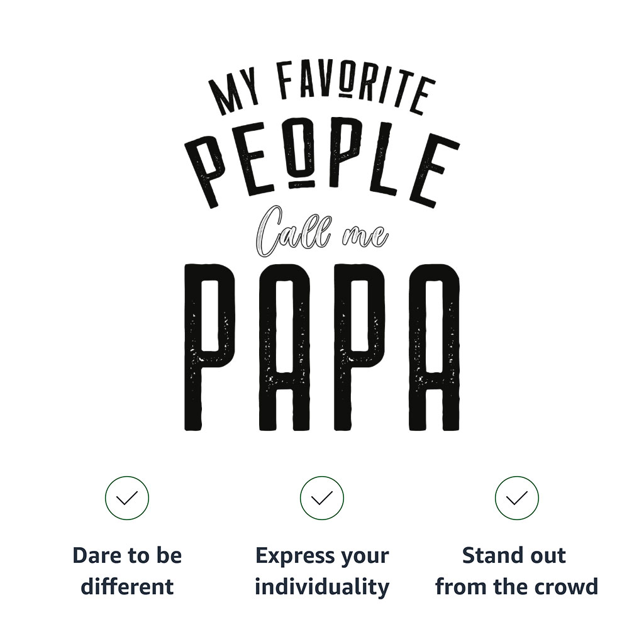Screen dimensions: 644x644
Task: Click the 'Express your individuality' text
Action: (x=321, y=571)
